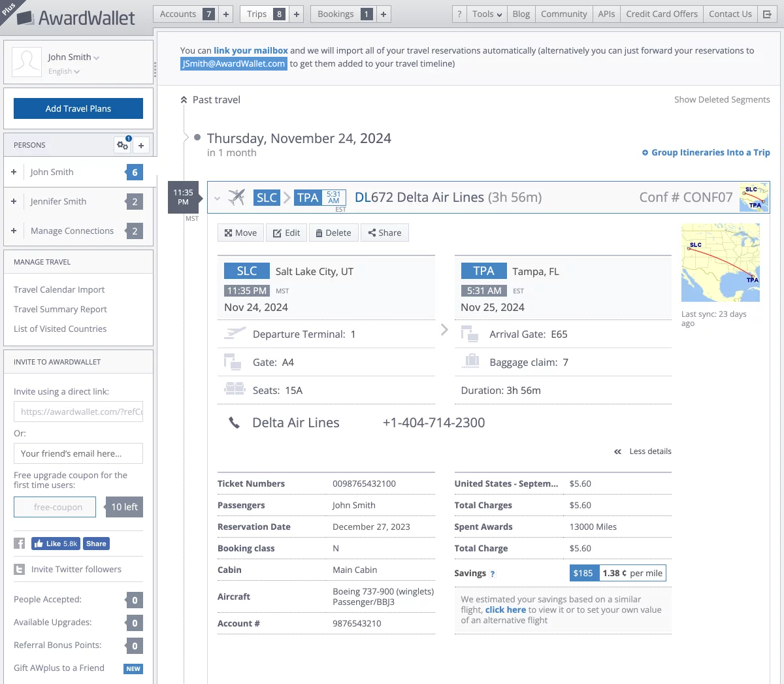Expand the Jennifer Smith person row
The width and height of the screenshot is (784, 684).
[14, 201]
